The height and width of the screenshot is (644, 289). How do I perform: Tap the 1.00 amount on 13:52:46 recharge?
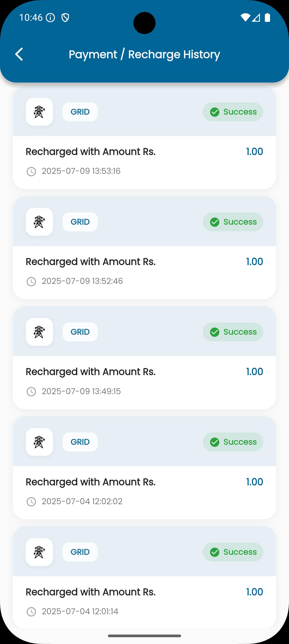(x=255, y=262)
